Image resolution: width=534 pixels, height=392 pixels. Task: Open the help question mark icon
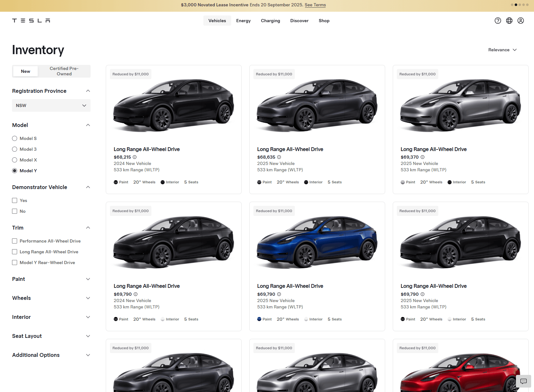[498, 21]
